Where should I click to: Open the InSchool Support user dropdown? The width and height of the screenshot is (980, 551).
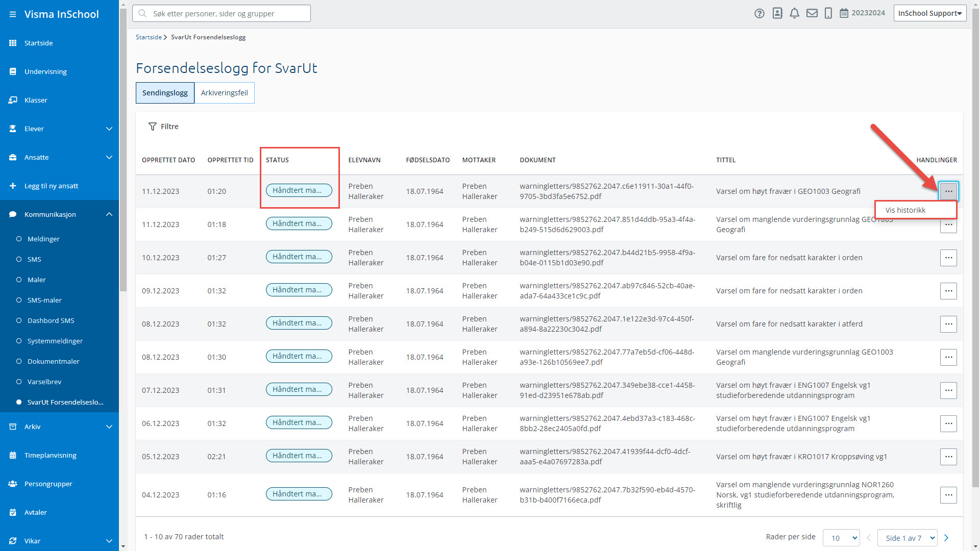[929, 13]
